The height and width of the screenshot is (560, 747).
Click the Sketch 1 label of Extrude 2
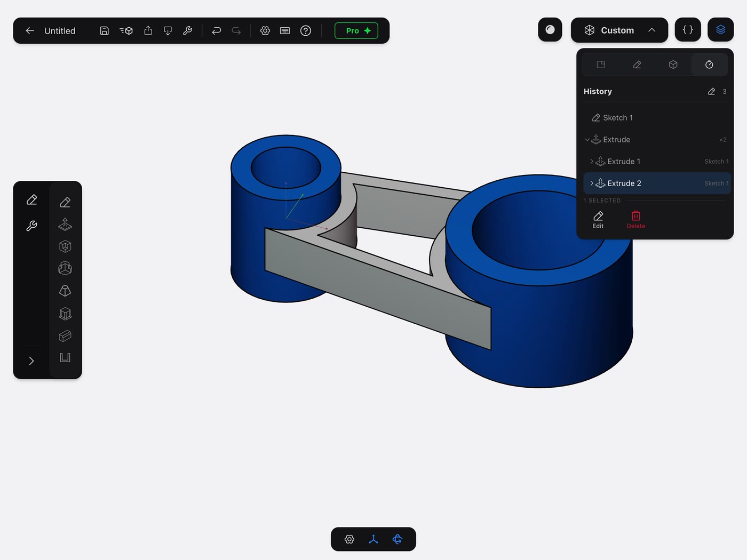point(716,183)
